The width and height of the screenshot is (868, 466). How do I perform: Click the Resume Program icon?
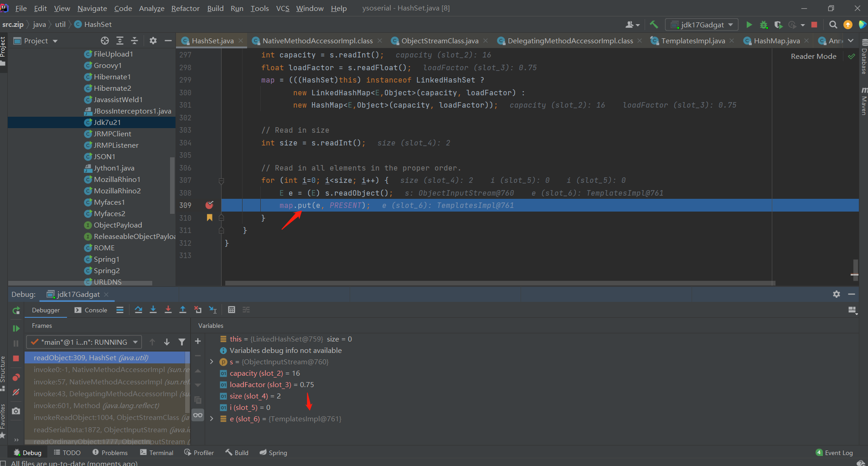[x=16, y=328]
